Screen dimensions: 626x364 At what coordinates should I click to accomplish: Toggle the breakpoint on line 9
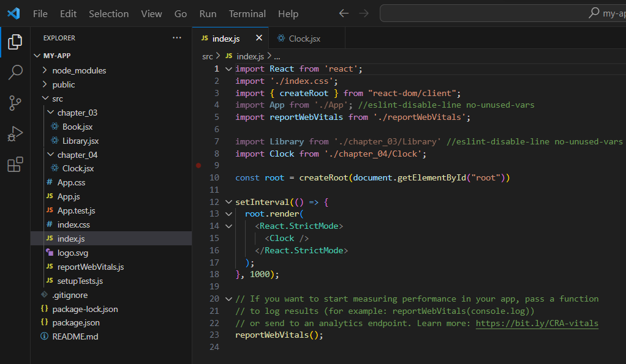point(198,165)
